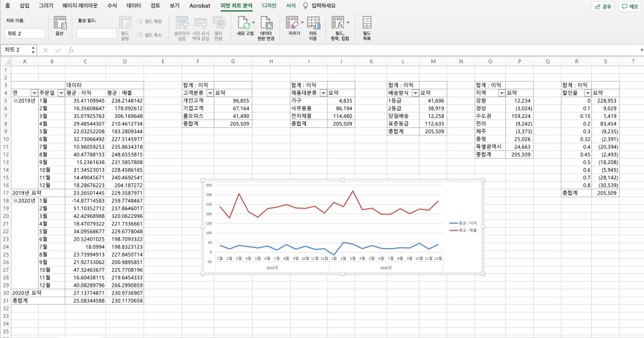644x338 pixels.
Task: Switch to the Acrobat ribbon tab
Action: point(199,6)
